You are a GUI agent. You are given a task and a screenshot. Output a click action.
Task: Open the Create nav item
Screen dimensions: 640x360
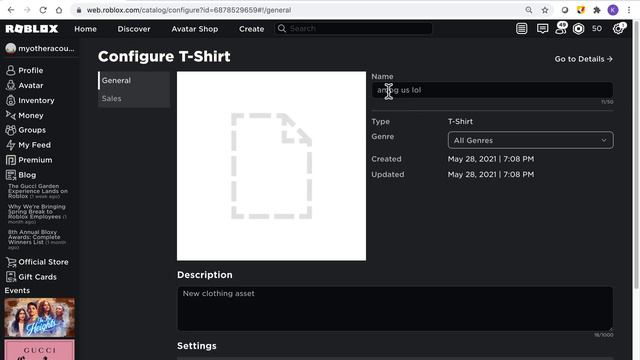coord(251,29)
